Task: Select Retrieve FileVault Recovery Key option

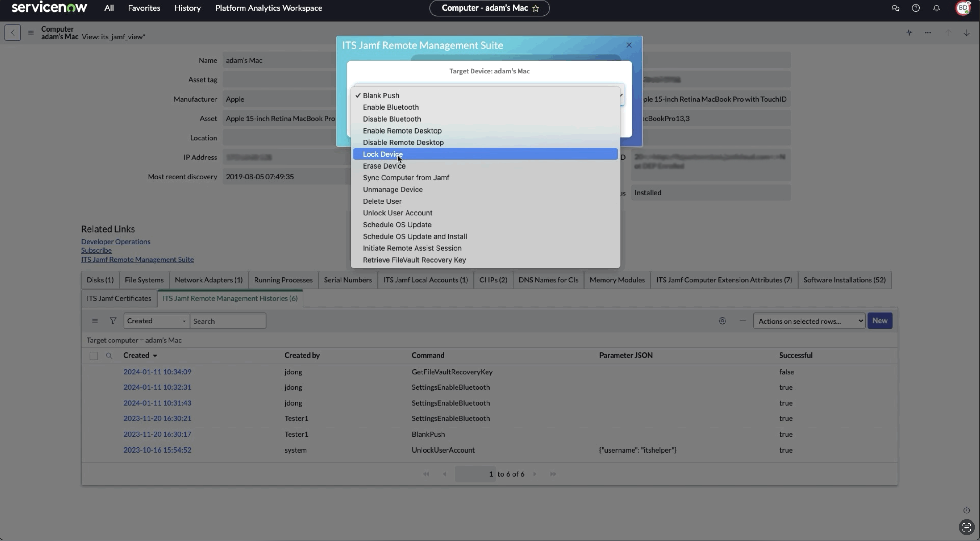Action: coord(485,260)
